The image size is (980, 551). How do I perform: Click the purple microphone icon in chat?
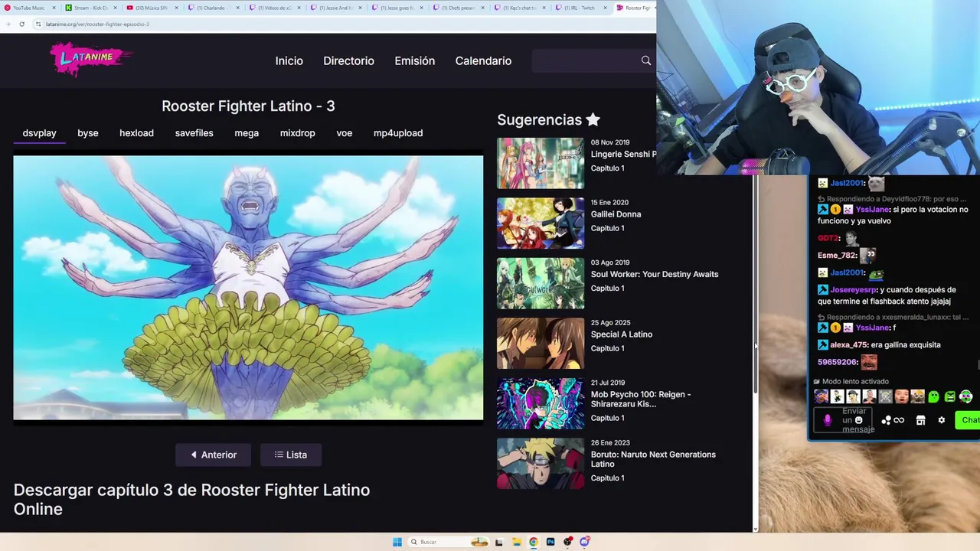[827, 420]
